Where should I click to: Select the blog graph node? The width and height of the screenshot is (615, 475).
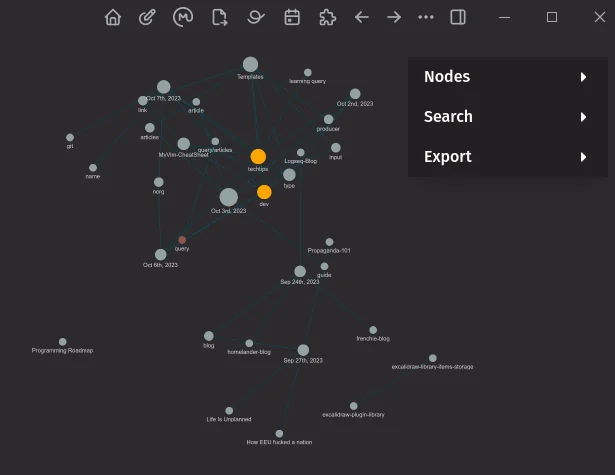click(209, 336)
